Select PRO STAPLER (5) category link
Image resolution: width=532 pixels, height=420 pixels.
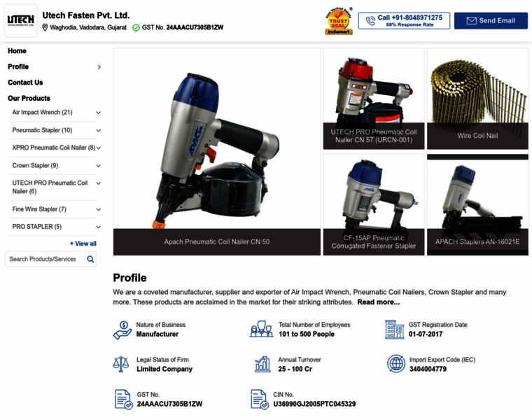tap(37, 227)
